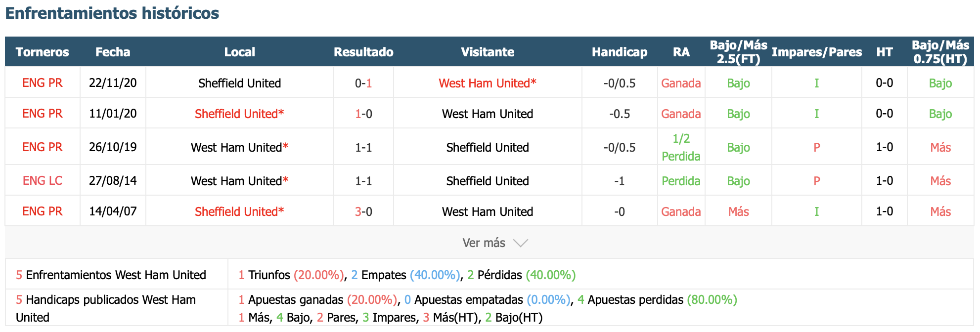Click the Fecha column header

113,52
